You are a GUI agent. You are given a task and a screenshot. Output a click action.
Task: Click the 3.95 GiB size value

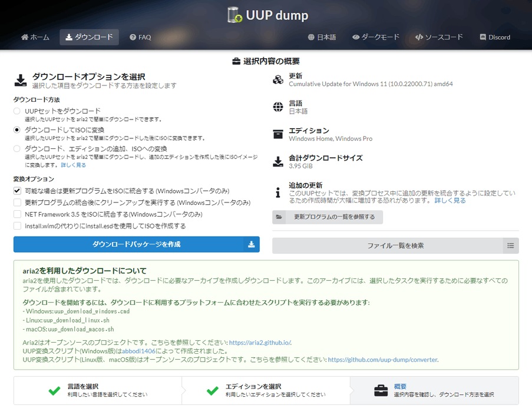point(300,166)
